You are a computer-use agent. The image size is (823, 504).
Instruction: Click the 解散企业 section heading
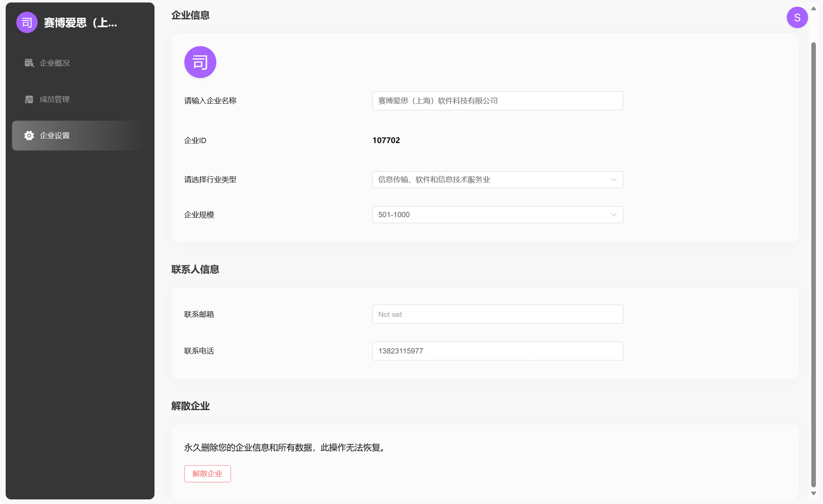click(x=190, y=406)
